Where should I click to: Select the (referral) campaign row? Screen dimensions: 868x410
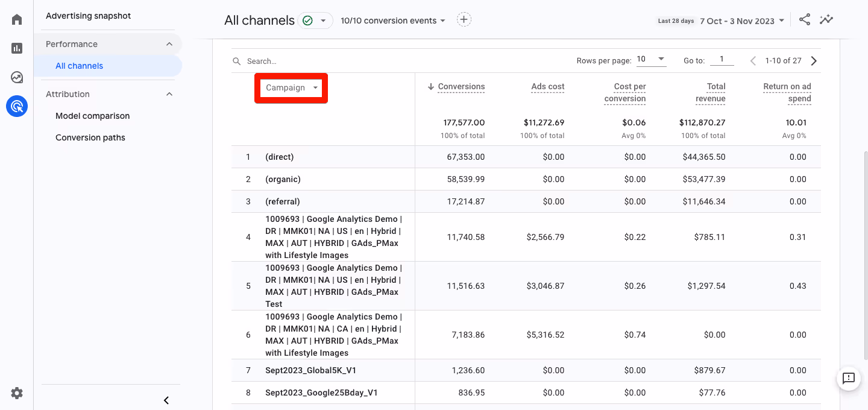(526, 201)
